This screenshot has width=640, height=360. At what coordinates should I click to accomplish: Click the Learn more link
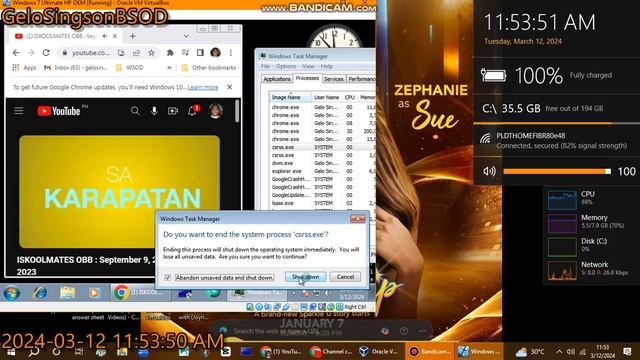[x=203, y=87]
